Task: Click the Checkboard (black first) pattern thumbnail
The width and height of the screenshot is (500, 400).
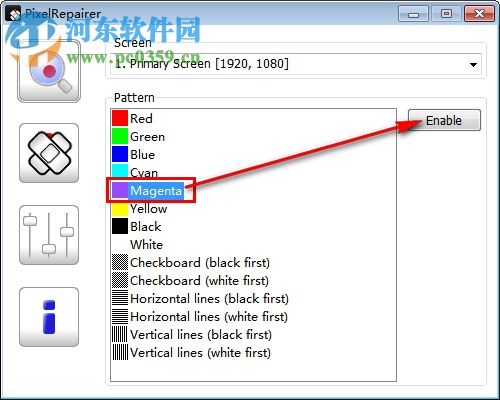Action: 120,262
